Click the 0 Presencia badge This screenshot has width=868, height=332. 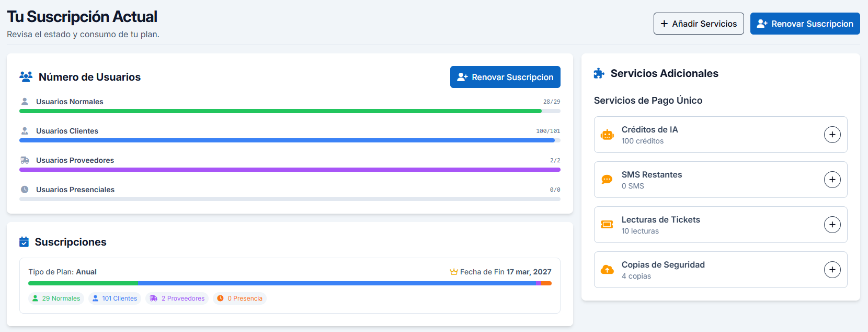[239, 298]
